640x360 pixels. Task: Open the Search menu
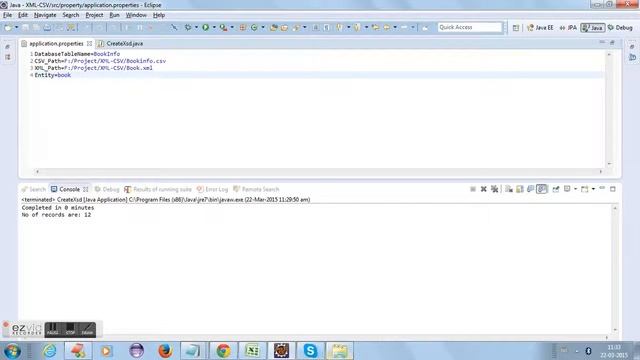71,15
